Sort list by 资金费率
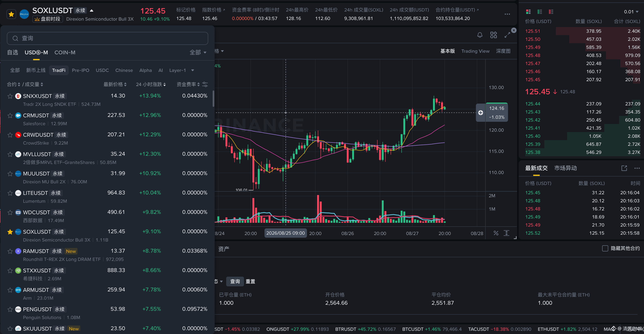 pyautogui.click(x=188, y=84)
